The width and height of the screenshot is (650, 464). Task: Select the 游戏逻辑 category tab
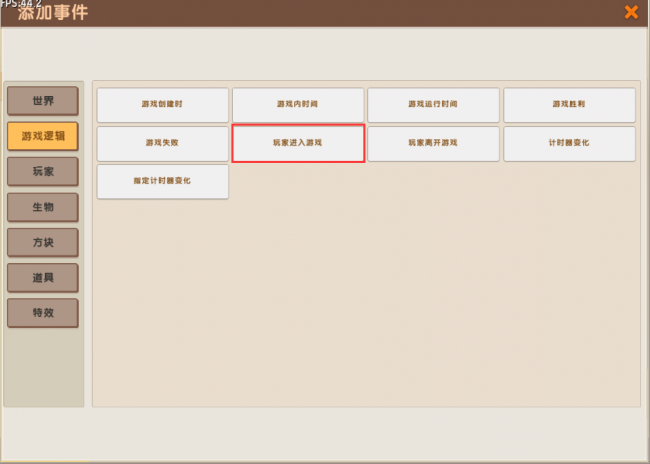(43, 136)
